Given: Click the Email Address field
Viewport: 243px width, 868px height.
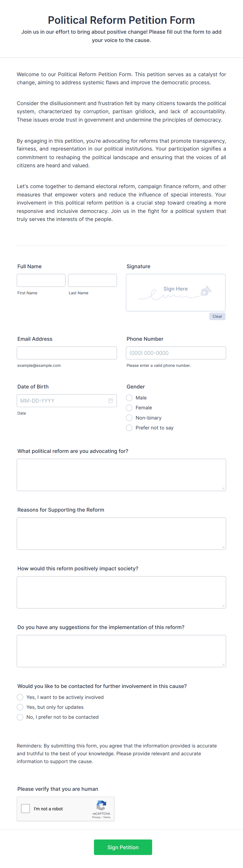Looking at the screenshot, I should [66, 353].
